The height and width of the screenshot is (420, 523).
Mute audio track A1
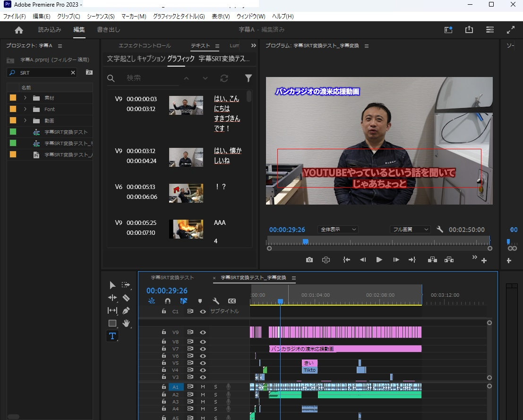click(x=203, y=387)
